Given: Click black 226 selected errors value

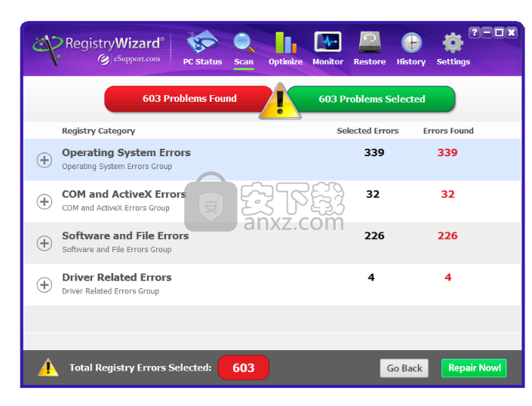Looking at the screenshot, I should [374, 235].
